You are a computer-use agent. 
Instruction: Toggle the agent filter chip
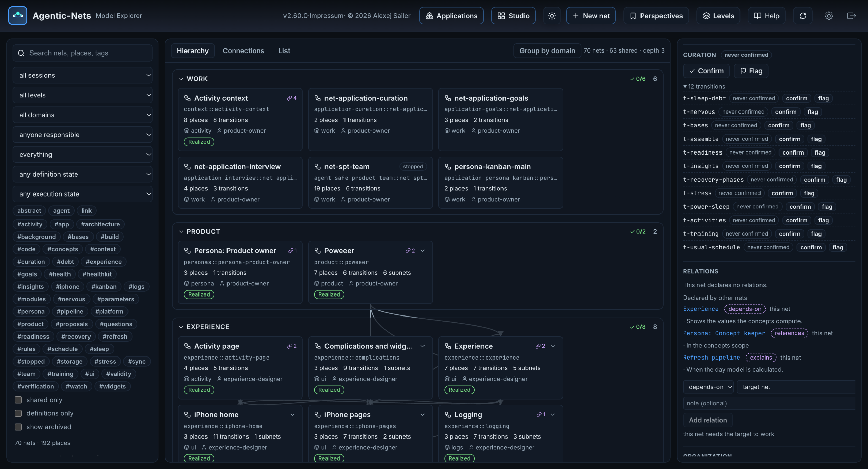(61, 211)
